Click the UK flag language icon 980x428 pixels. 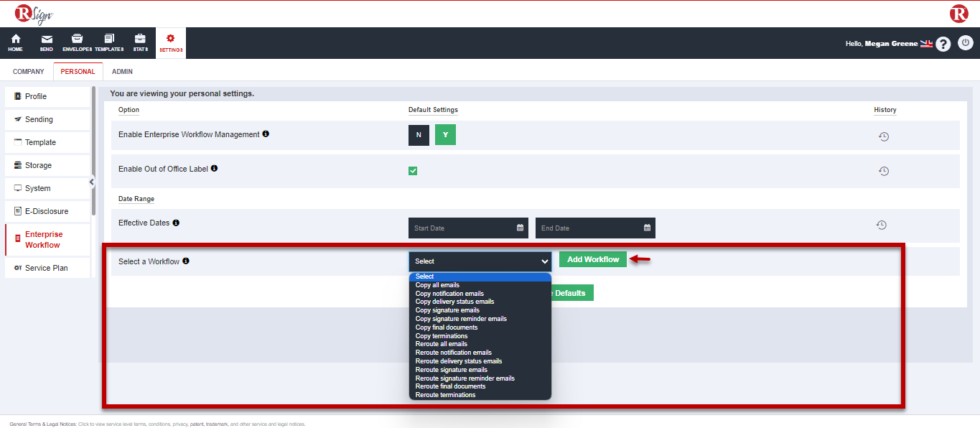[x=927, y=43]
